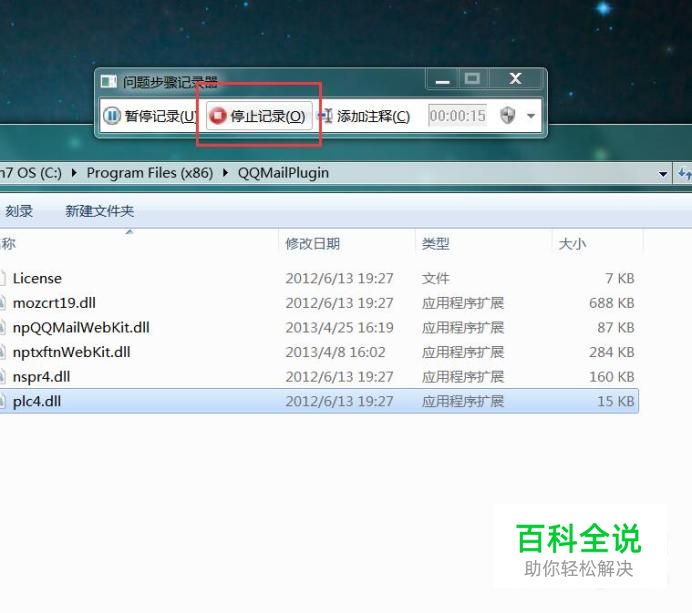Viewport: 692px width, 613px height.
Task: Sort by 大小 column header
Action: click(572, 244)
